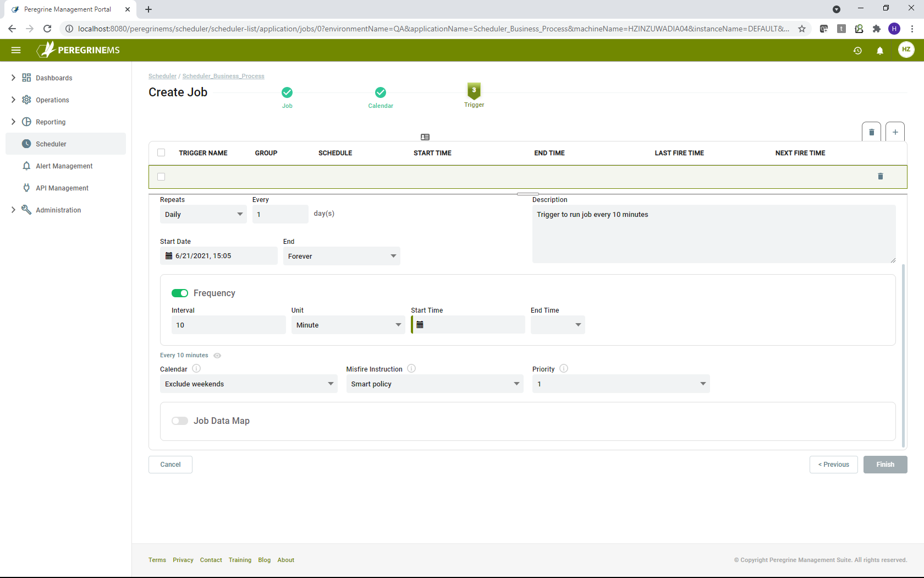Image resolution: width=924 pixels, height=578 pixels.
Task: Open the history clock icon in header
Action: 857,51
